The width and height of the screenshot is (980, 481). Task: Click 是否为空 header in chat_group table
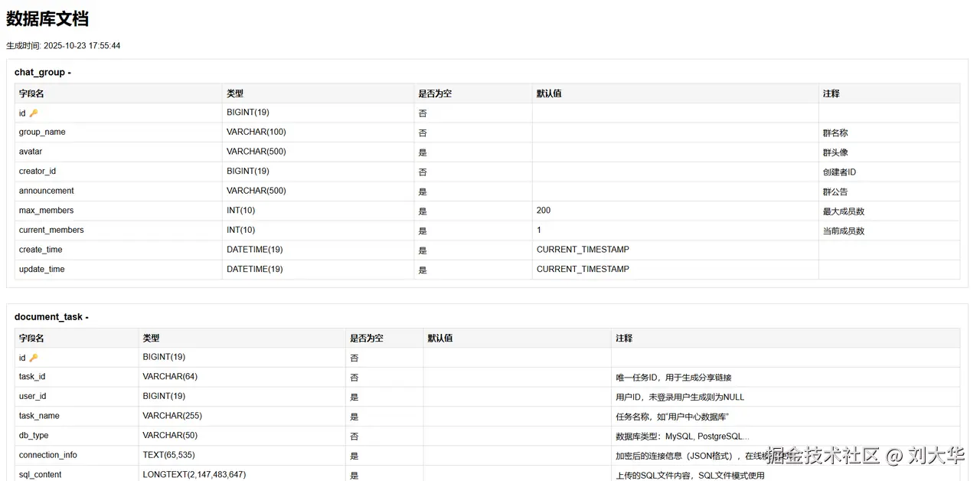pyautogui.click(x=473, y=93)
